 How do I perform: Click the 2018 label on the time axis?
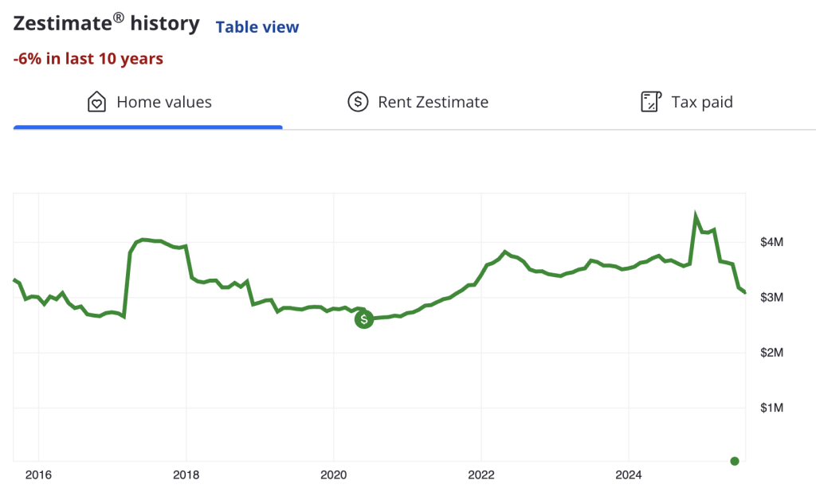[x=186, y=476]
